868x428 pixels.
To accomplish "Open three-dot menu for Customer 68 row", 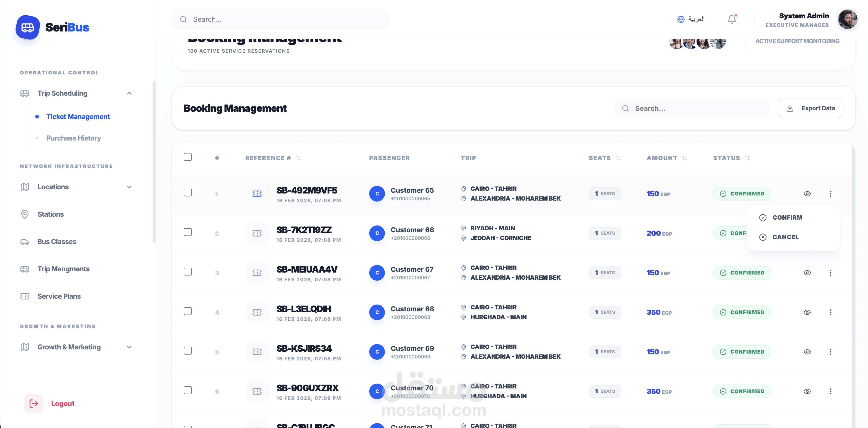I will point(830,312).
